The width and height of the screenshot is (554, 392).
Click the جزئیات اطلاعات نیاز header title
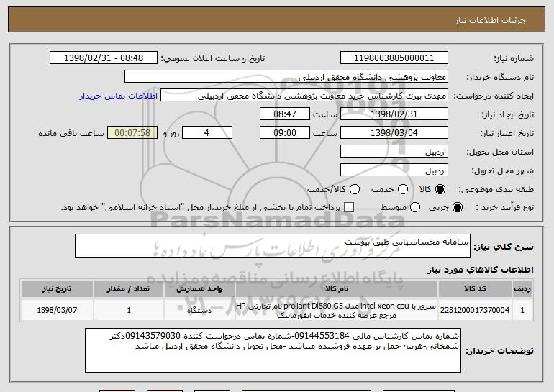[x=491, y=20]
